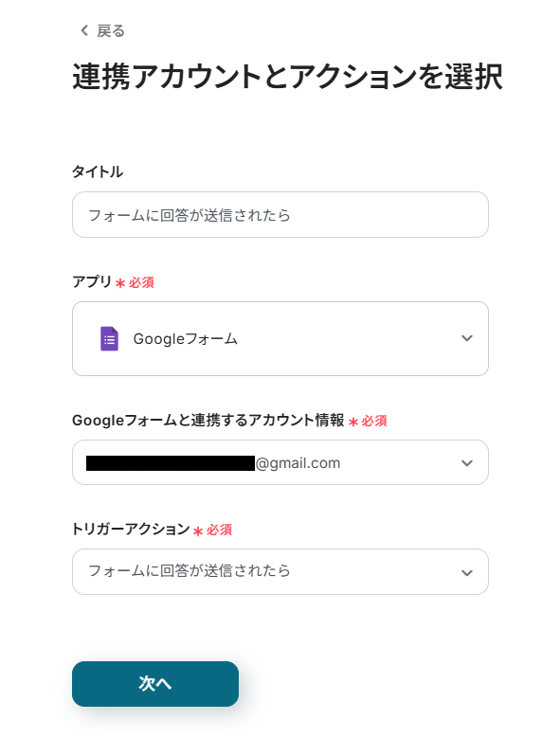Click the red asterisk beside トリガーアクション
This screenshot has width=560, height=738.
[x=198, y=531]
